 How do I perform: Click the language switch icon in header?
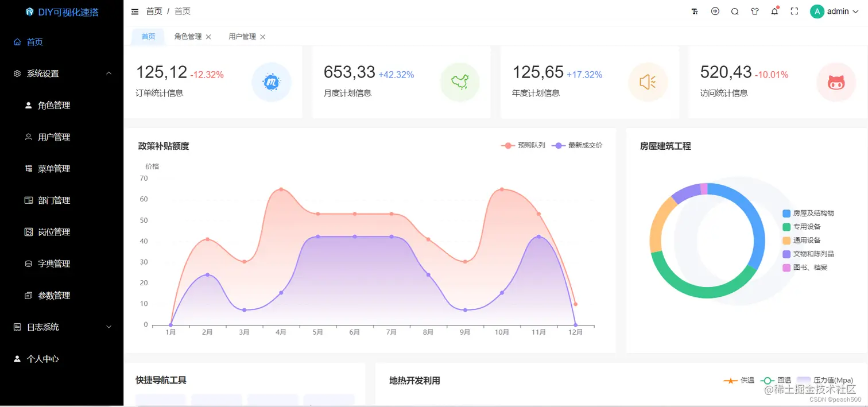click(715, 11)
